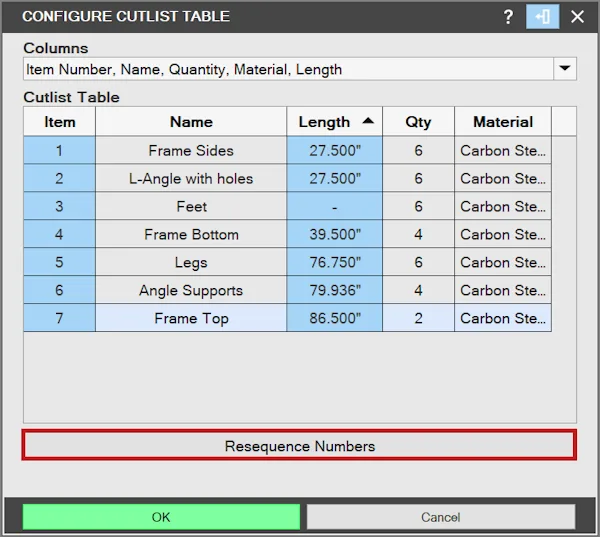Click the Columns selection field

289,69
